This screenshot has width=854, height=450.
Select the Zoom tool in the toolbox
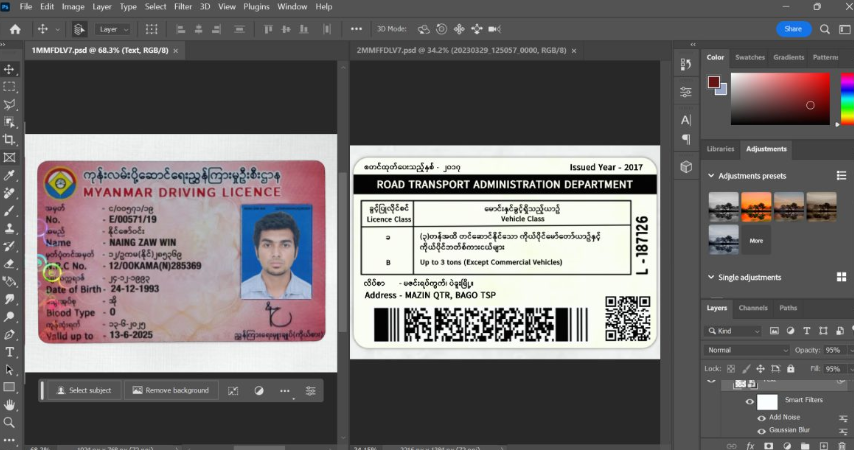coord(9,422)
